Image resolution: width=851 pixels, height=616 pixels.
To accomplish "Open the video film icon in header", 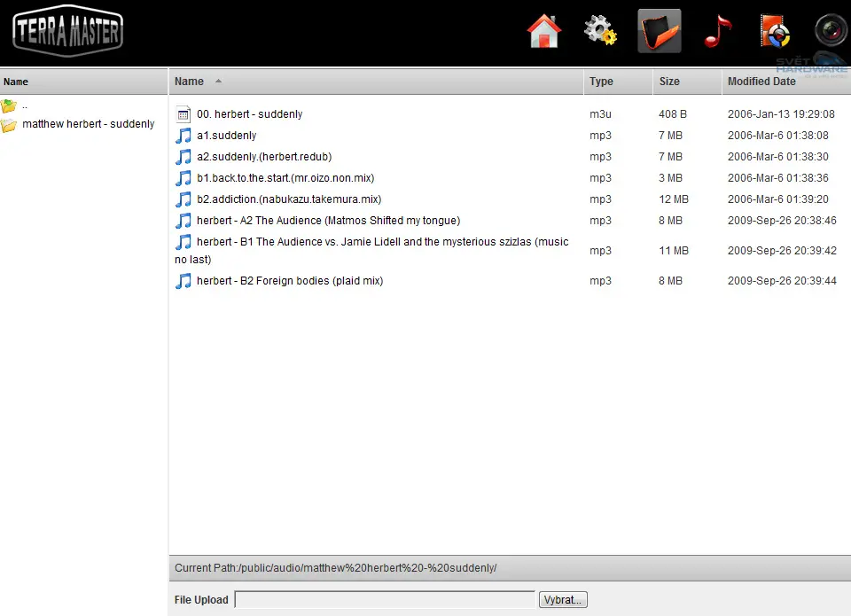I will tap(774, 31).
